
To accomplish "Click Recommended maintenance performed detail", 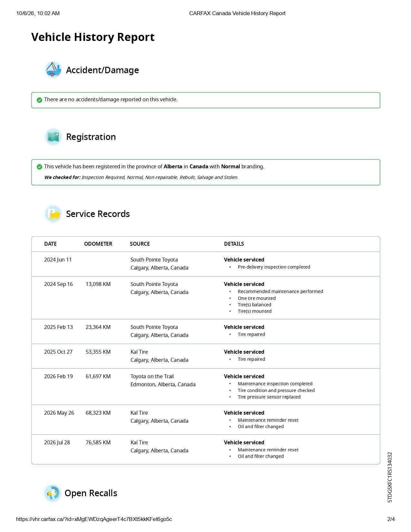I will 280,291.
